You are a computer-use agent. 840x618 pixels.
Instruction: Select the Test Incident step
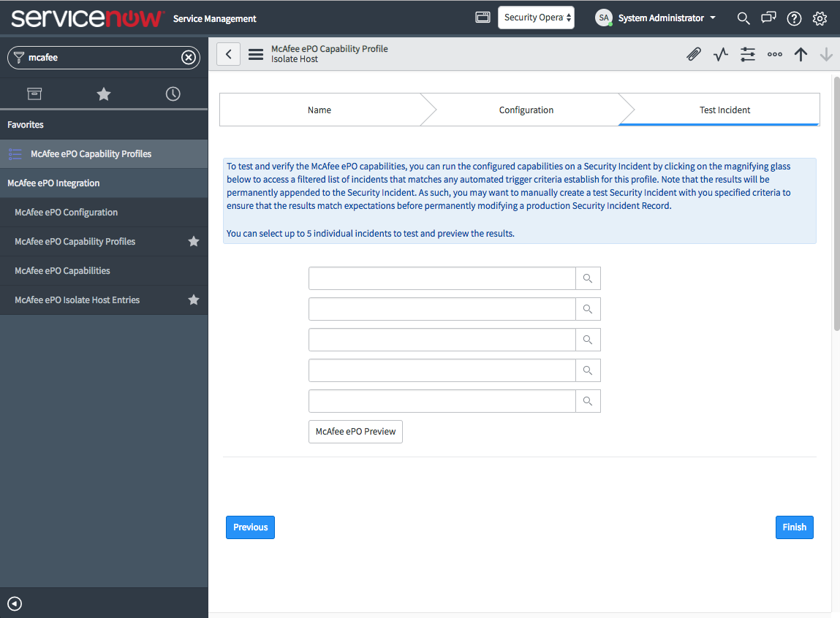(724, 110)
